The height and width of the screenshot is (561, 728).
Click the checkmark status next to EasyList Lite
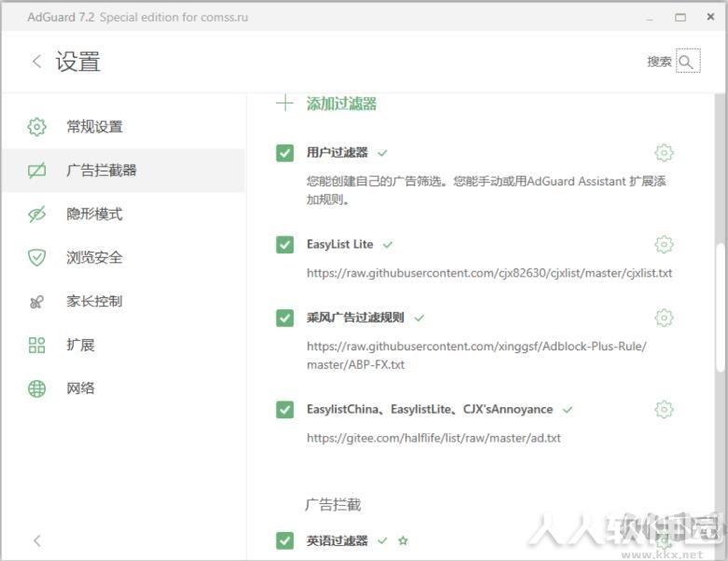click(x=388, y=244)
